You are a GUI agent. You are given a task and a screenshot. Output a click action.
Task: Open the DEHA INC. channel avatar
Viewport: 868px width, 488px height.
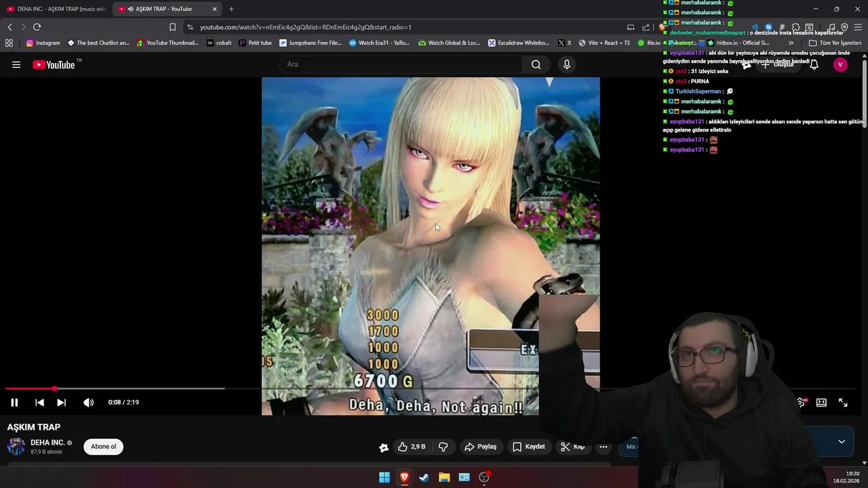tap(16, 447)
